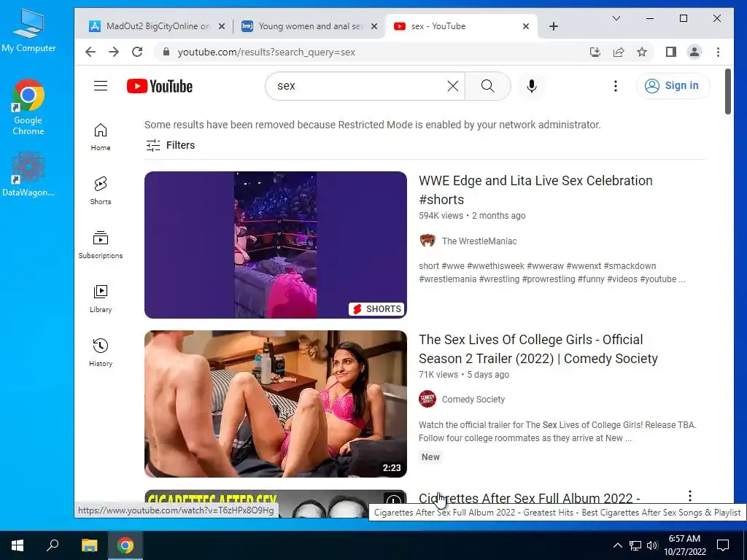Select Google Chrome desktop shortcut
Image resolution: width=747 pixels, height=560 pixels.
pyautogui.click(x=28, y=107)
